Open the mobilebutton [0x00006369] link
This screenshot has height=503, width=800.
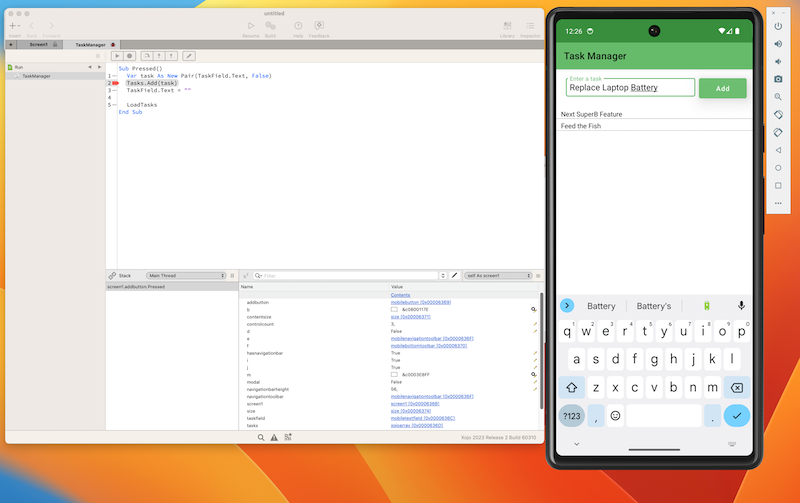click(x=421, y=303)
